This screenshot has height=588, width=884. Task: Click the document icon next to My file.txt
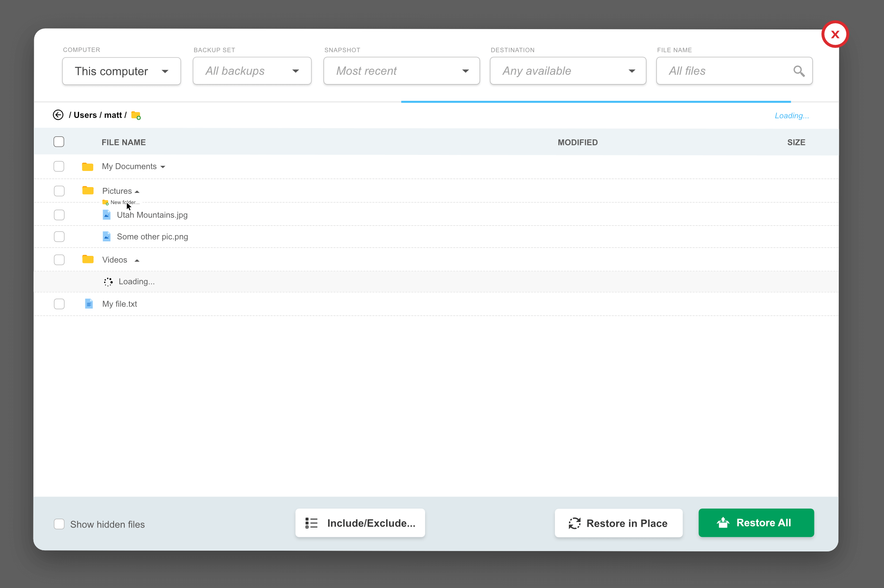[88, 303]
